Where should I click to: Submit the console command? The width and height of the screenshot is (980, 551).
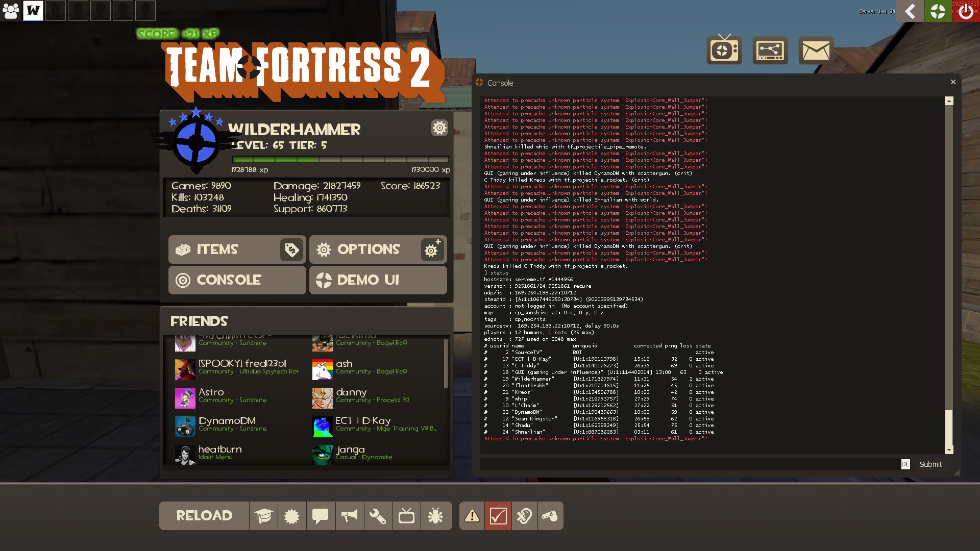click(x=930, y=464)
